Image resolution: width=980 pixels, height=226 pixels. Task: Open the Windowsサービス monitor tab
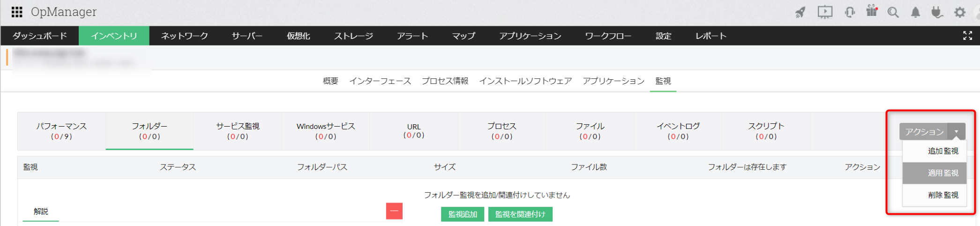click(326, 131)
